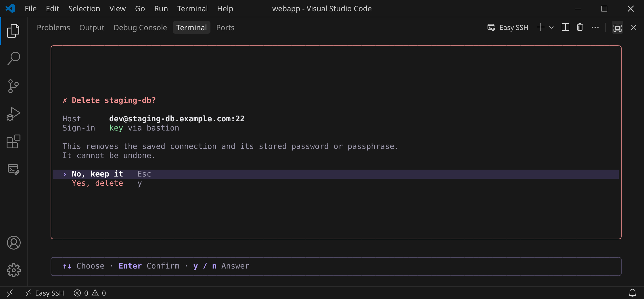Open the Extensions view

click(14, 141)
